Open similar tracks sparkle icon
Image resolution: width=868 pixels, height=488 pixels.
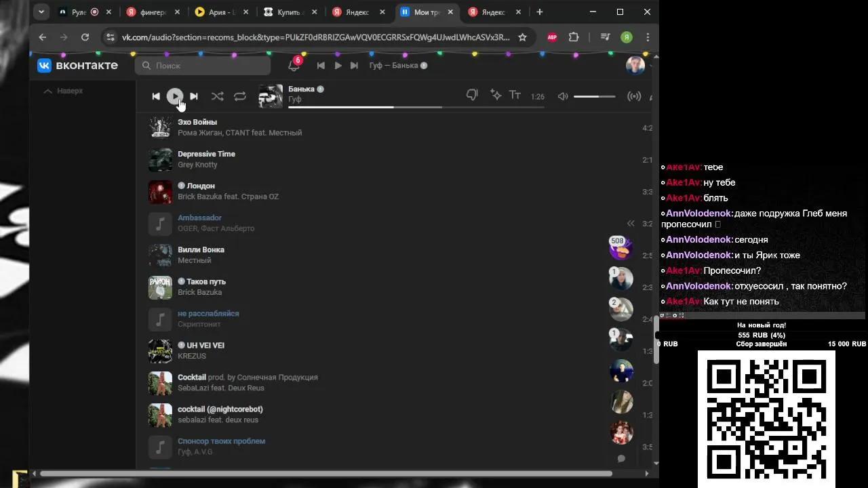[x=496, y=96]
